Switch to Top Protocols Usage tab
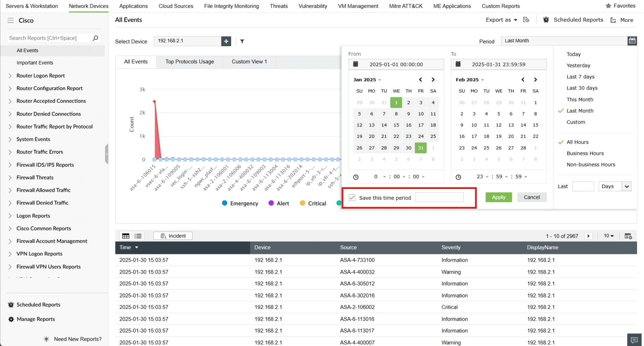 (x=190, y=61)
